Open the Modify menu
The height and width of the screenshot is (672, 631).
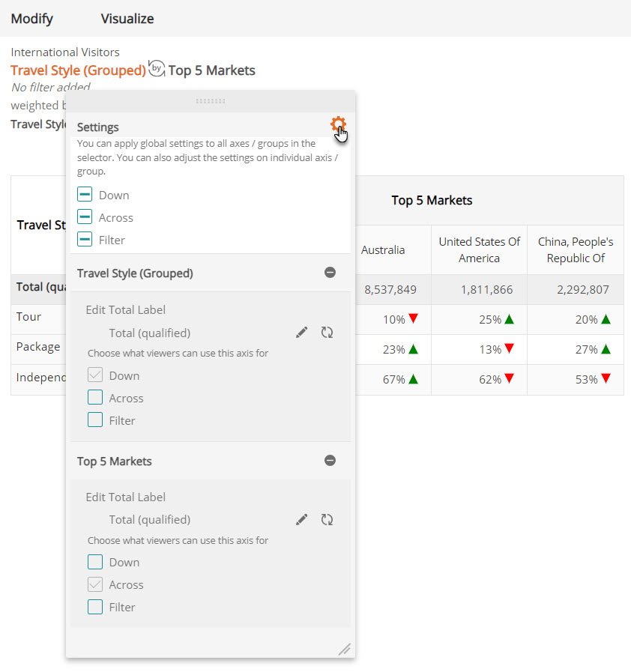(x=31, y=19)
